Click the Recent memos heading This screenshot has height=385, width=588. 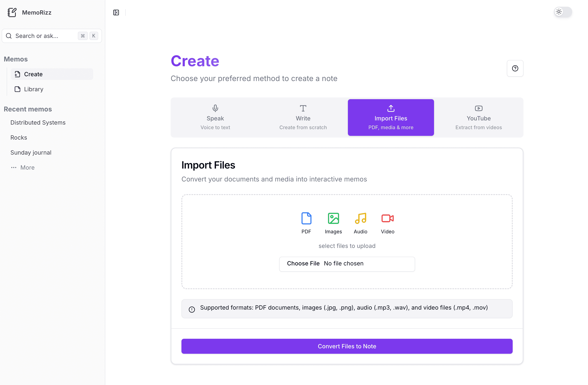pos(28,109)
